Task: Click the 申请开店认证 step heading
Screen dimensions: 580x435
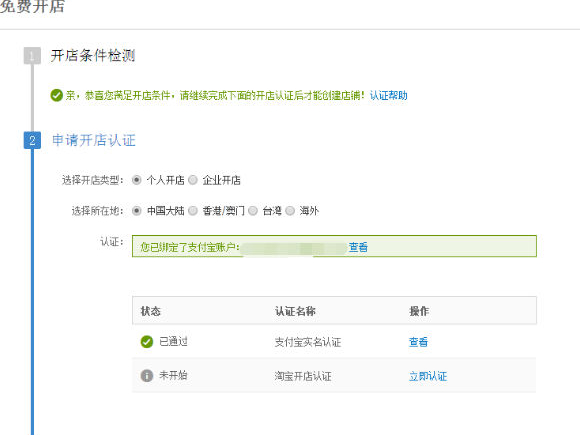Action: [x=94, y=140]
